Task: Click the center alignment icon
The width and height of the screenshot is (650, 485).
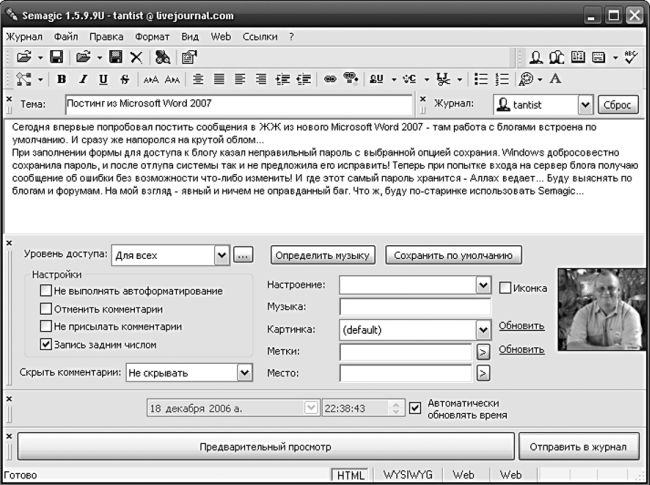Action: 198,79
